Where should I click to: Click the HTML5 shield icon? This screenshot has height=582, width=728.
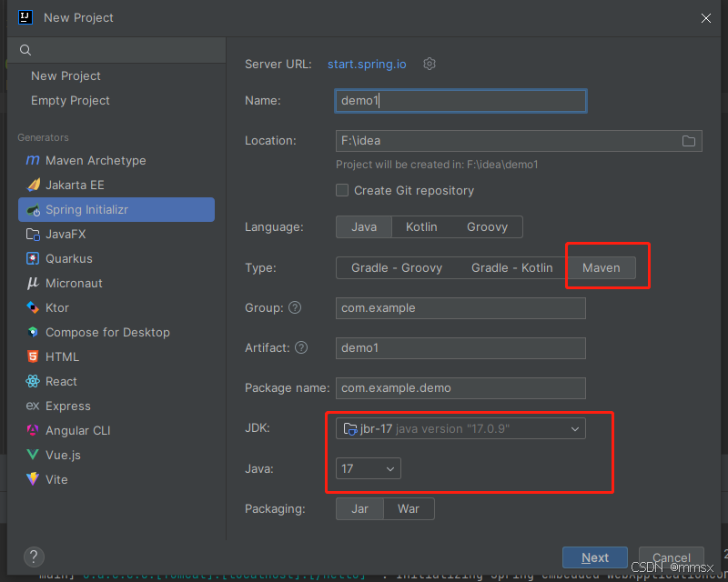33,356
